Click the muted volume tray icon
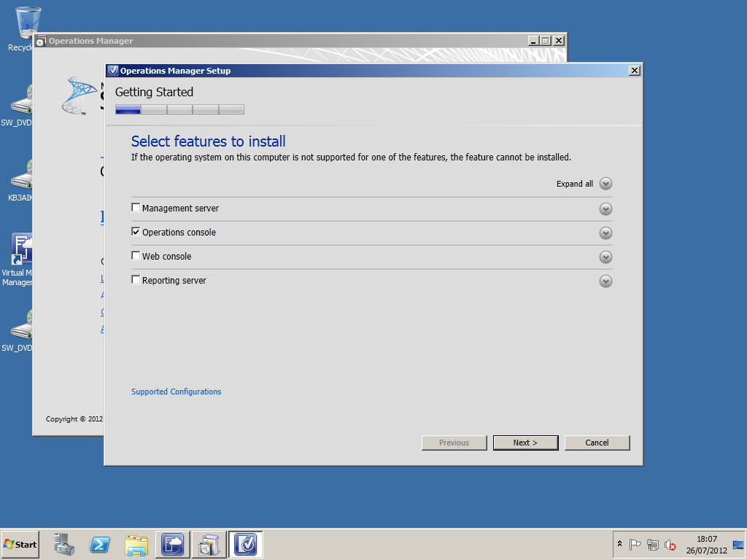 tap(670, 544)
